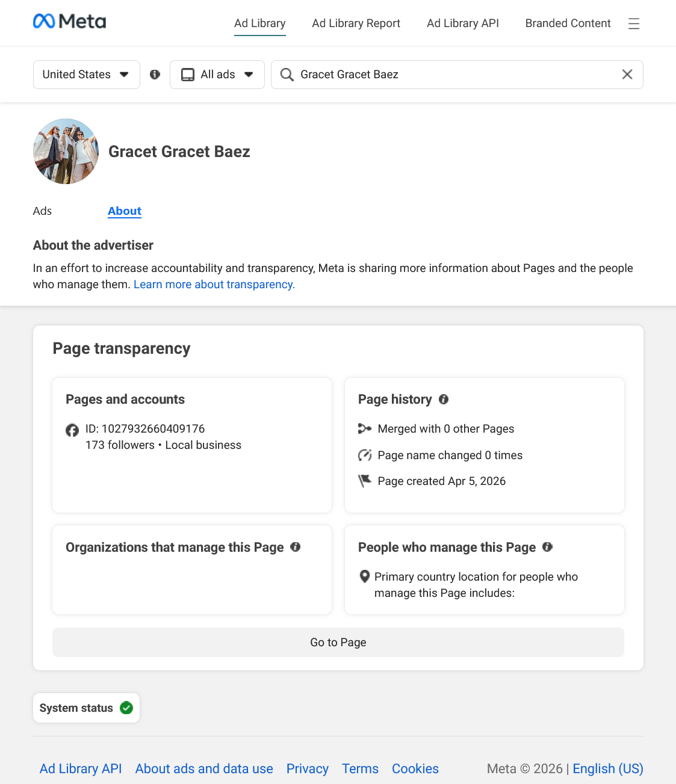Click the Go to Page button
The image size is (676, 784).
coord(338,642)
